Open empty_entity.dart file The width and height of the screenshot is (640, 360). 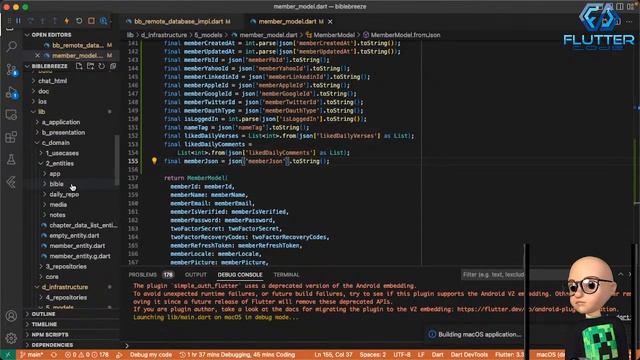74,236
